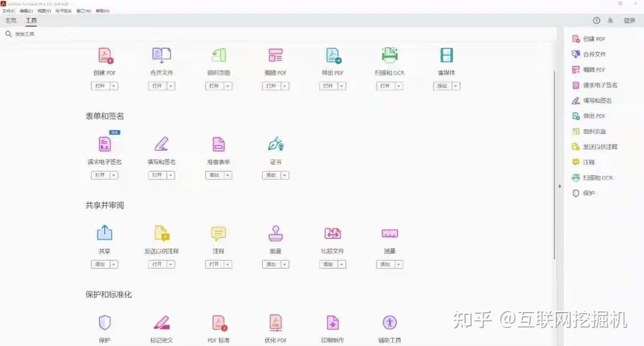Expand dropdown arrow under 合并文件
Screen dimensions: 644x346
point(171,86)
